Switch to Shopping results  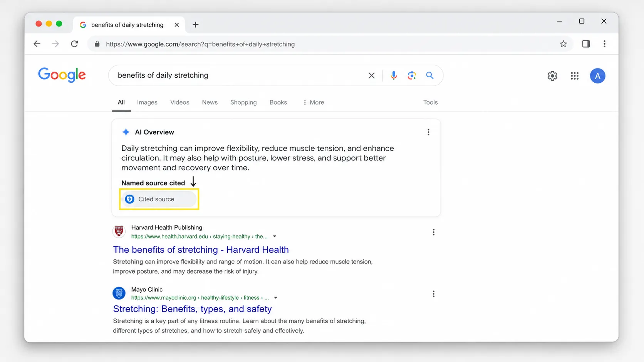tap(243, 102)
